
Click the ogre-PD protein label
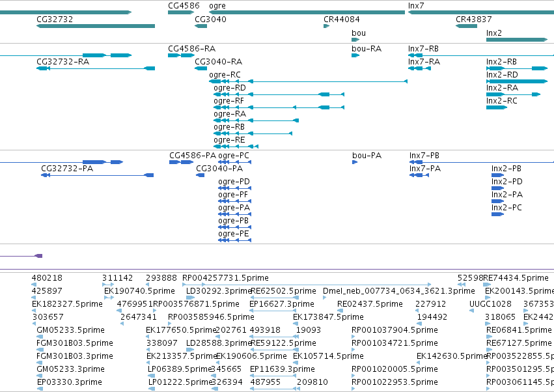(234, 181)
